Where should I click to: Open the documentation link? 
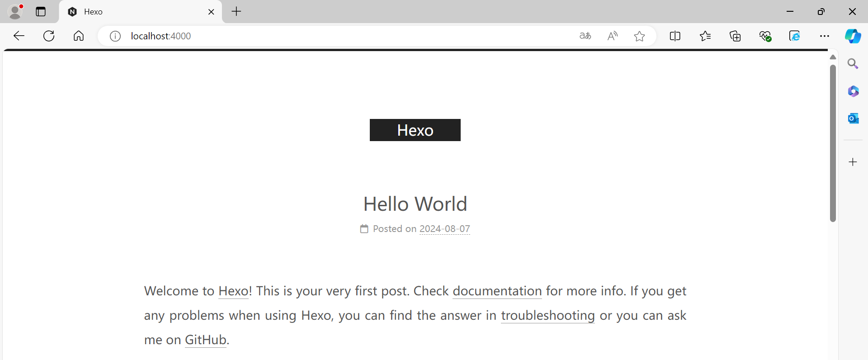click(497, 291)
